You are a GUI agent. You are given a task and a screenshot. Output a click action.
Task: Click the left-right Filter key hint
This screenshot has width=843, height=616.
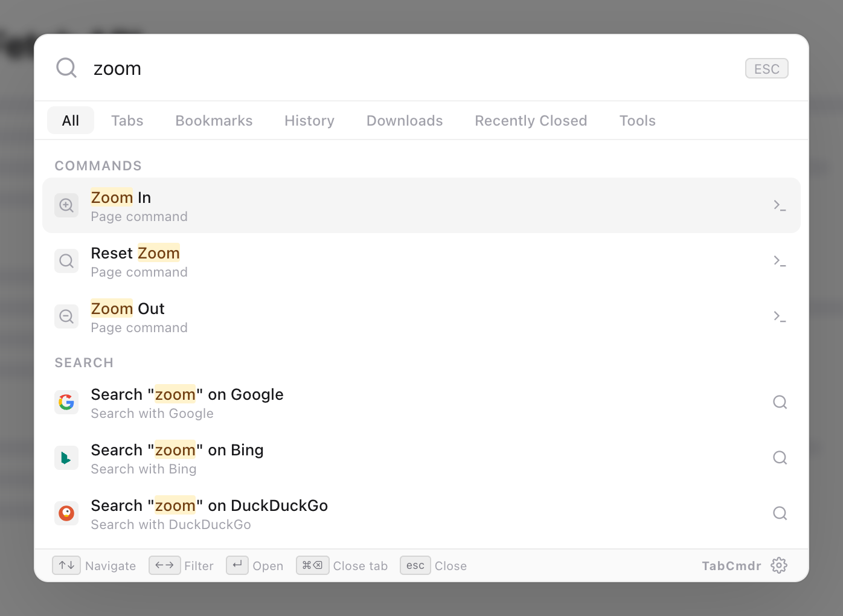tap(164, 565)
